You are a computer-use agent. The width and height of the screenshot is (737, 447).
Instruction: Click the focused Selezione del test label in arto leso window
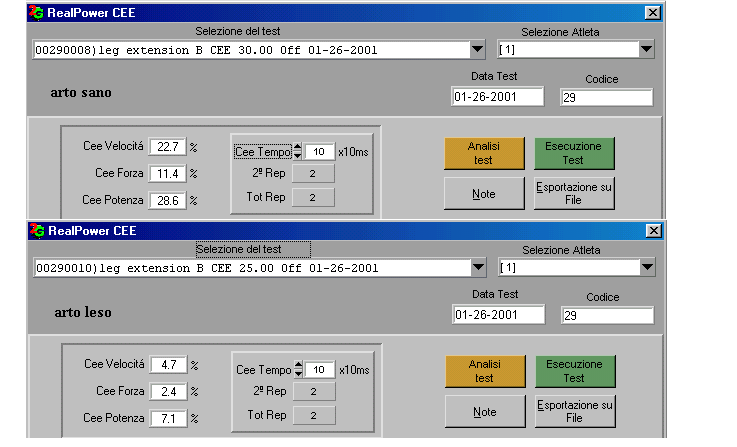(x=253, y=249)
